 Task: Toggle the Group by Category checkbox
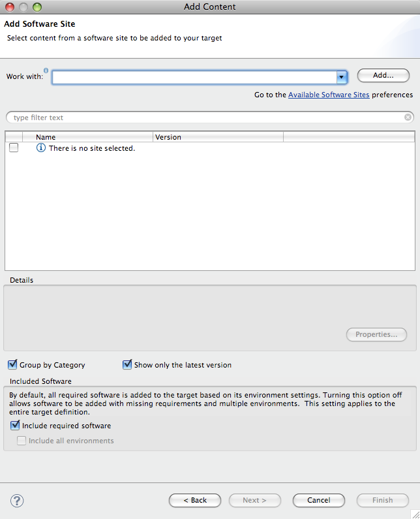(x=13, y=365)
